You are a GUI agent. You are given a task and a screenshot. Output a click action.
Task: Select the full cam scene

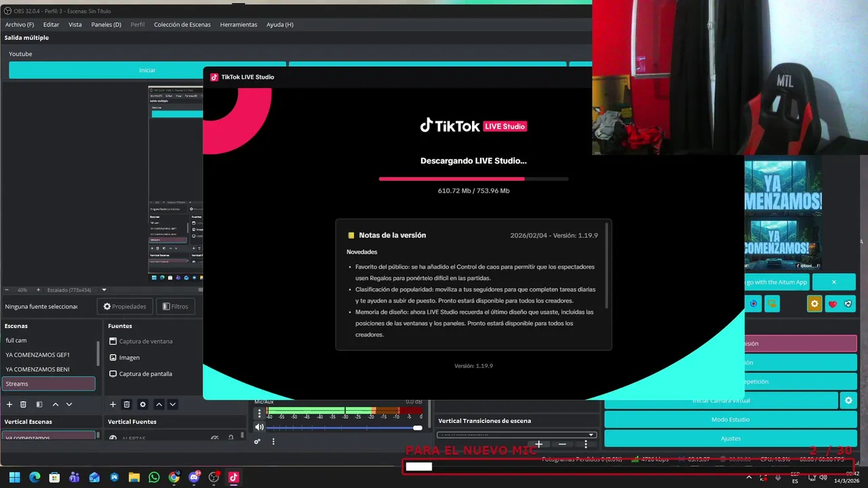click(50, 340)
